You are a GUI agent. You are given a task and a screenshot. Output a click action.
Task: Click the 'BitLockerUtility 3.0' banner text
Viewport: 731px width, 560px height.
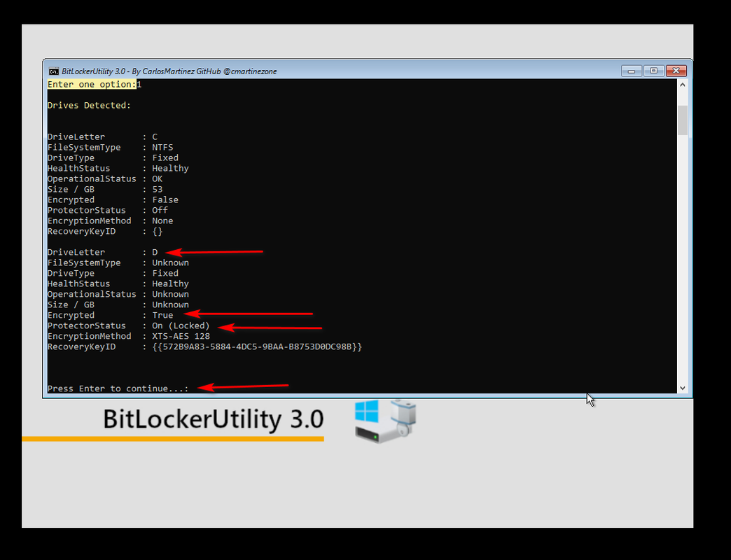213,419
